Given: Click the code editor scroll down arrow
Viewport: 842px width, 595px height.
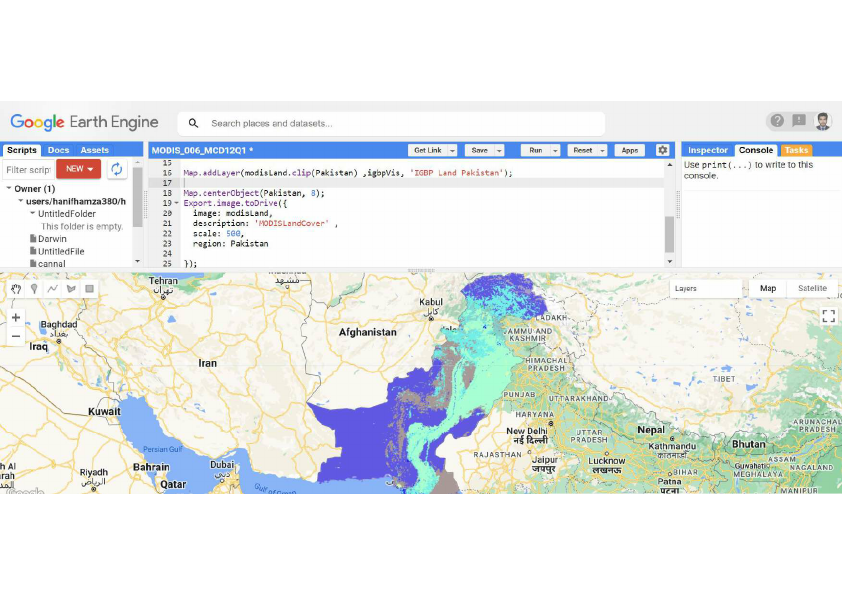Looking at the screenshot, I should pyautogui.click(x=669, y=262).
